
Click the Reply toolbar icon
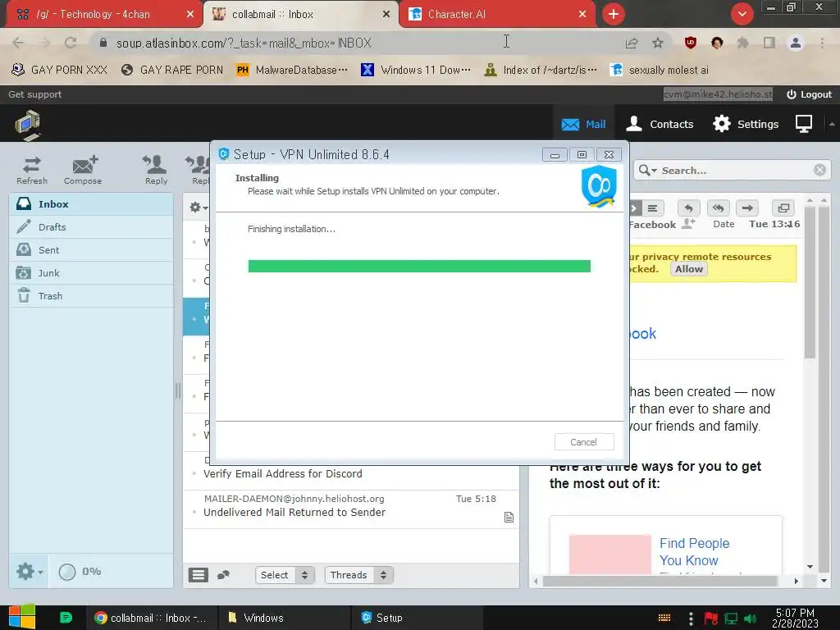coord(156,171)
